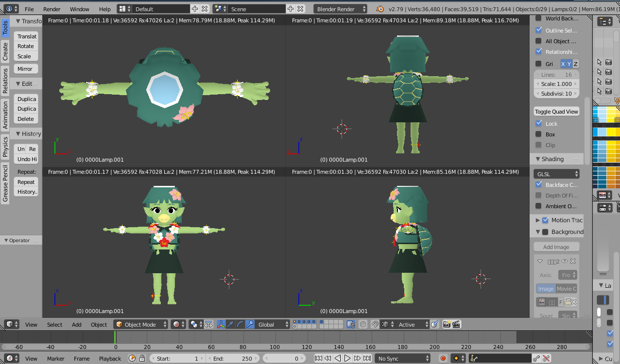Open the File menu
620x364 pixels.
[x=29, y=9]
